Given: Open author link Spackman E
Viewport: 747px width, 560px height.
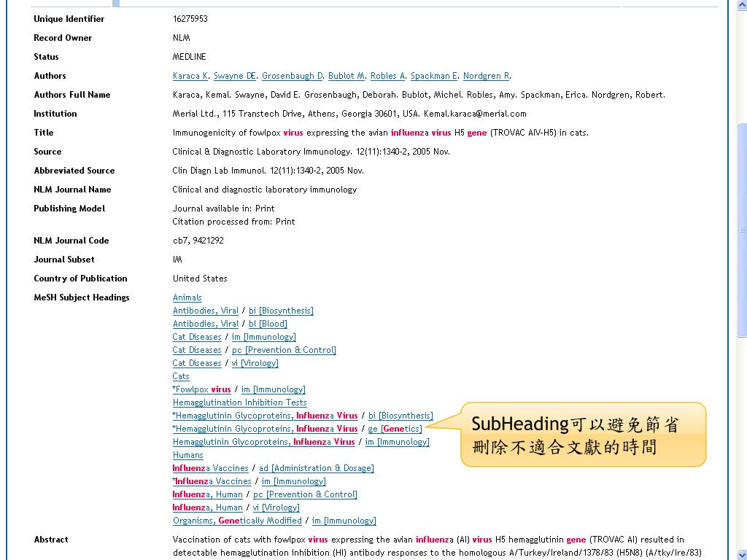Looking at the screenshot, I should click(x=435, y=76).
